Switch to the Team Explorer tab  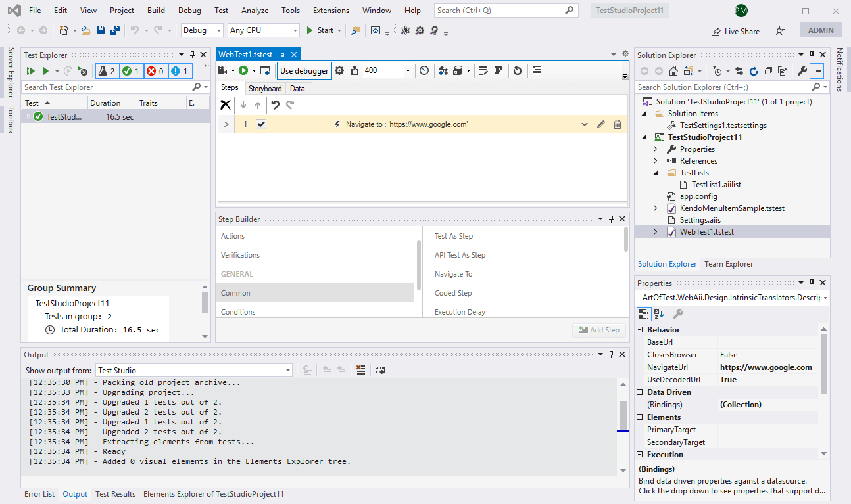point(729,264)
